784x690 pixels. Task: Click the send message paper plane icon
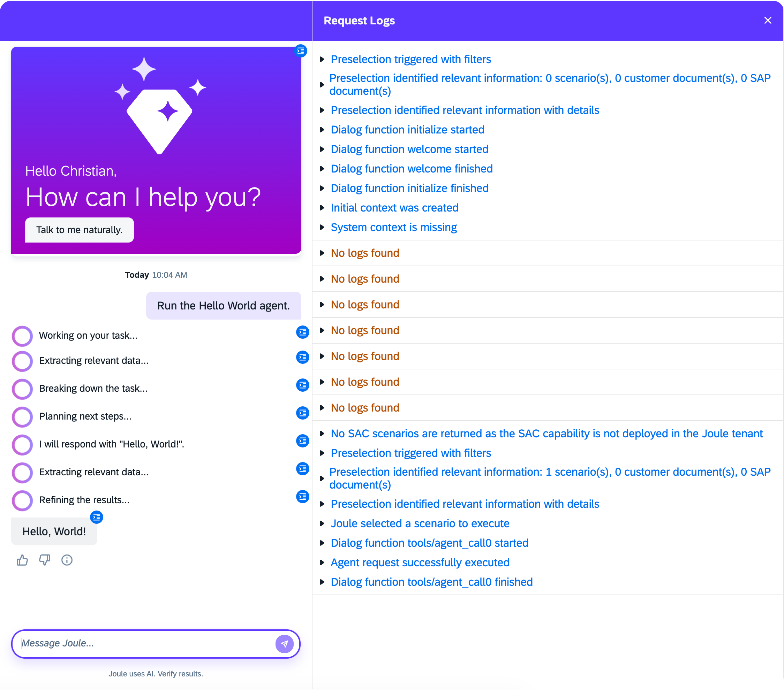pyautogui.click(x=284, y=644)
